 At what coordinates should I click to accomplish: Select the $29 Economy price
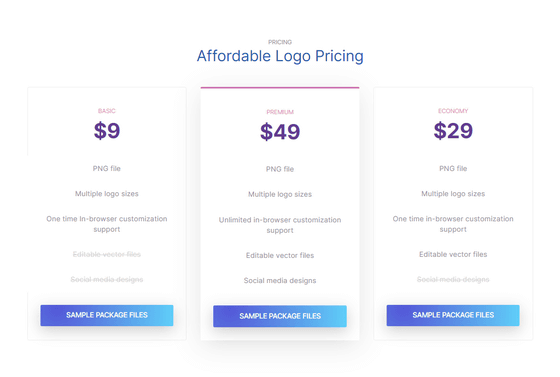pos(453,131)
